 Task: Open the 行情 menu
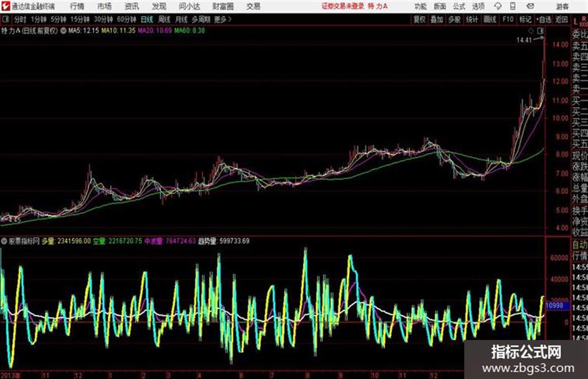point(77,6)
